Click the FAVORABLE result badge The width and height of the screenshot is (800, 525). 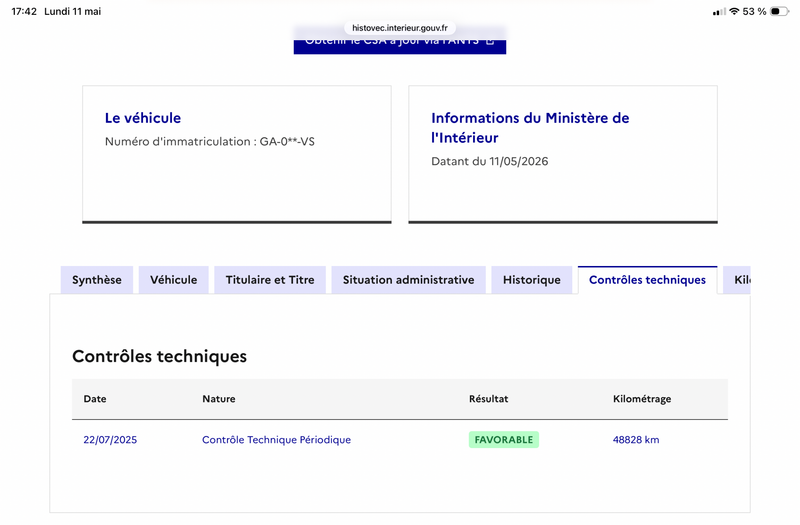tap(504, 440)
